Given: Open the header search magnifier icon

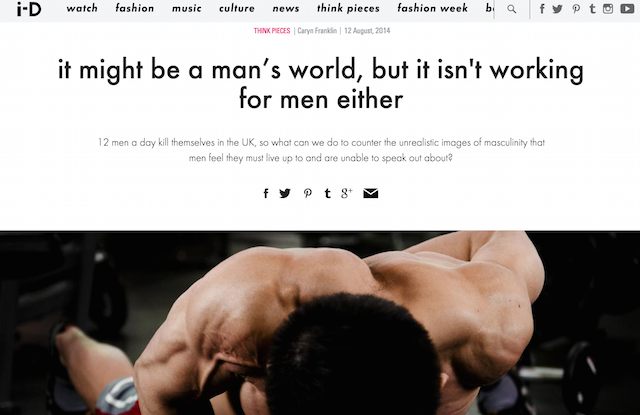Looking at the screenshot, I should pyautogui.click(x=511, y=9).
